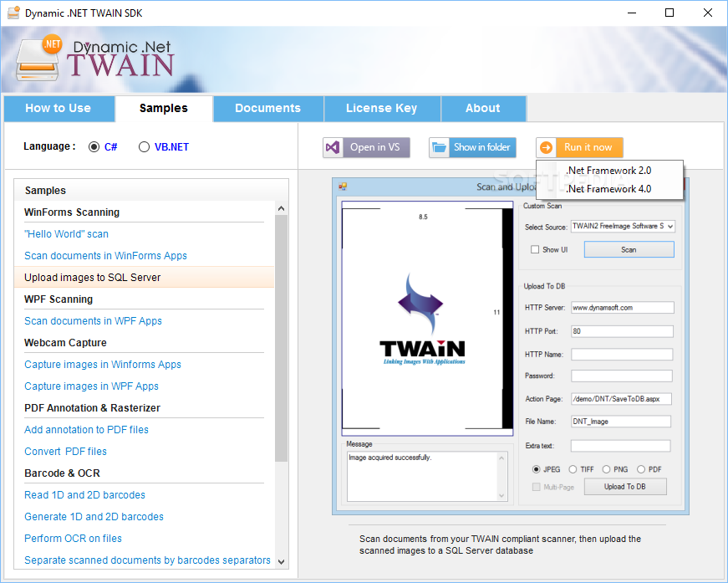Click the Open in VS button

tap(366, 148)
